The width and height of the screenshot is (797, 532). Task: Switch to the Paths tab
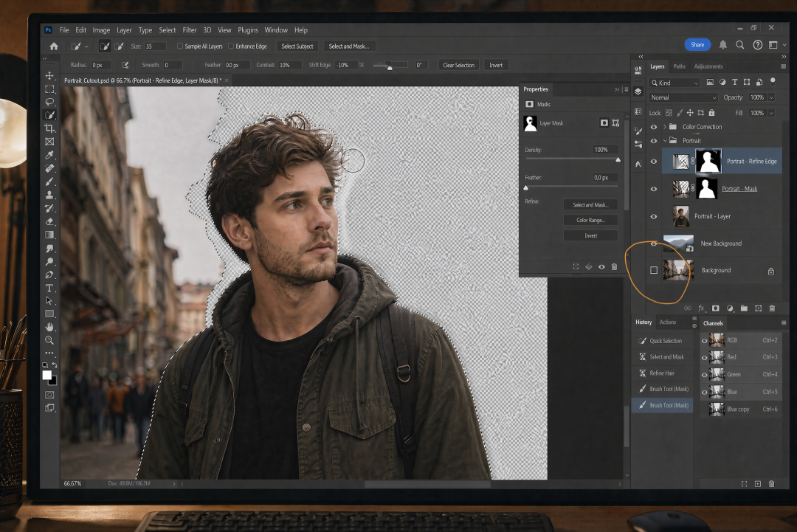(679, 66)
